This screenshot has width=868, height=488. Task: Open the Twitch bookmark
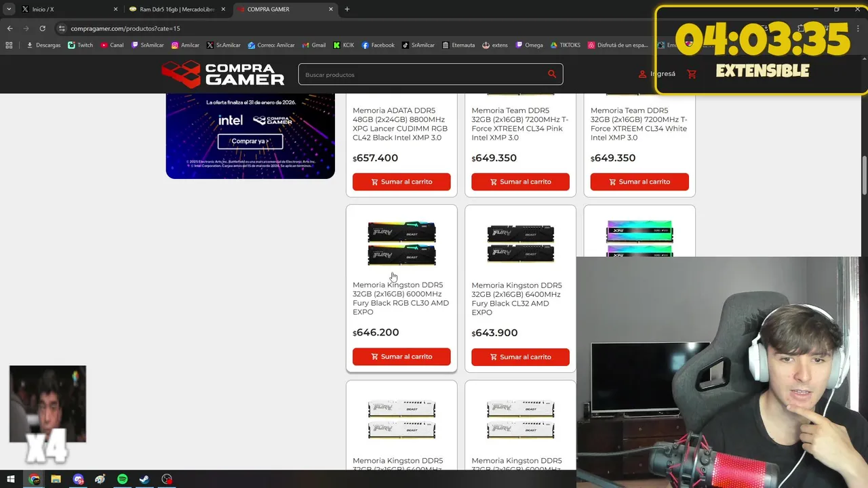[80, 45]
